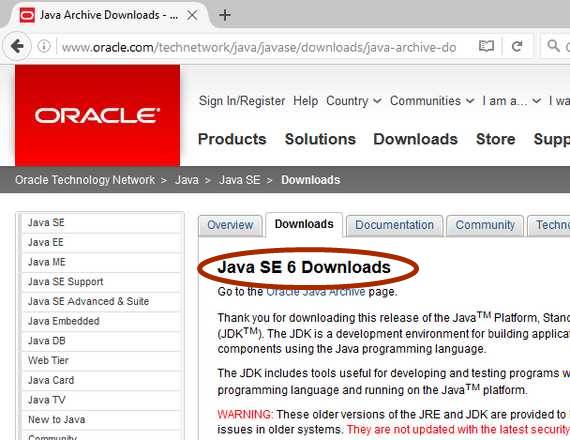The height and width of the screenshot is (440, 570).
Task: Select the Java Archive Downloads browser tab
Action: [x=109, y=15]
